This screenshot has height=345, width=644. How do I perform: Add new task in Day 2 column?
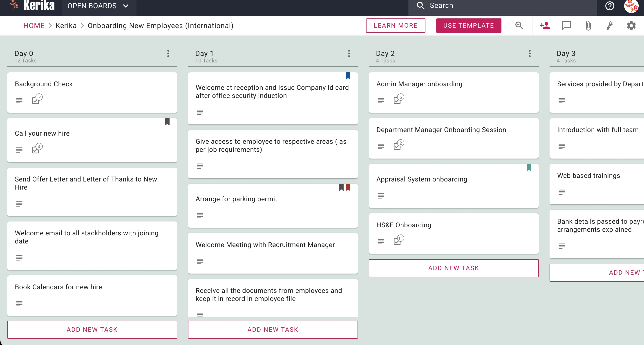click(454, 268)
